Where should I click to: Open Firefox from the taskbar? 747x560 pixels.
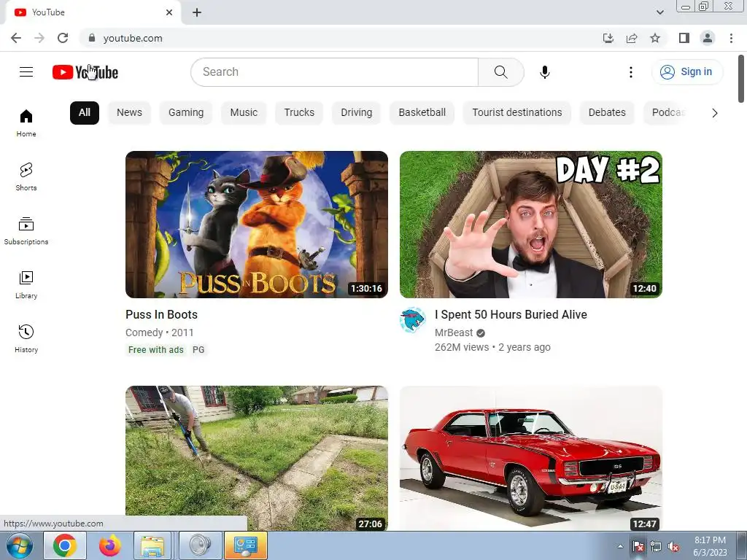point(109,545)
